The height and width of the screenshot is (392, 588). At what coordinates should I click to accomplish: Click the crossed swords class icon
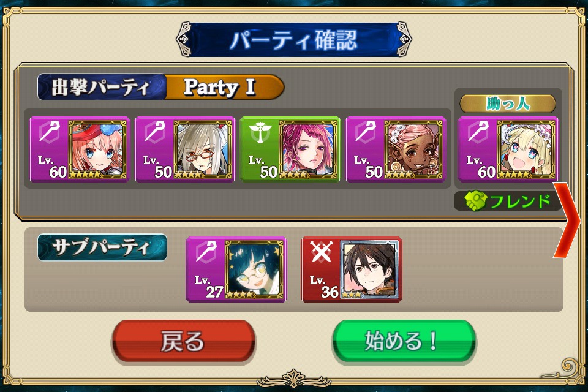(x=321, y=252)
